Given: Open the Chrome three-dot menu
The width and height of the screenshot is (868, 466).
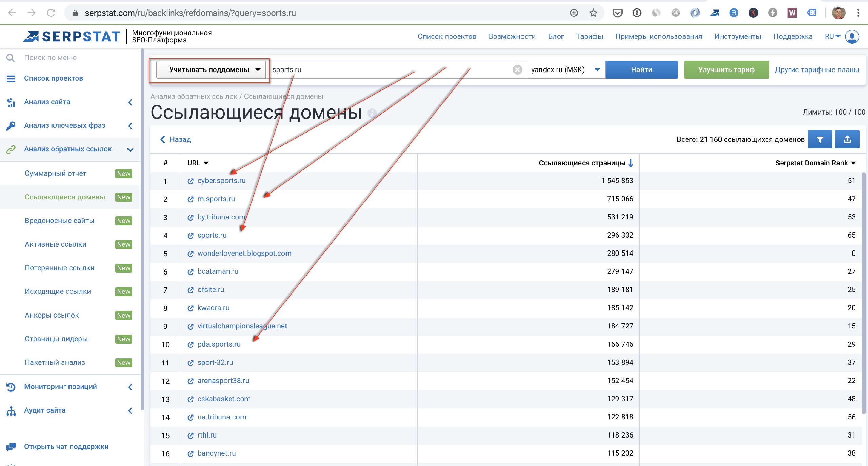Looking at the screenshot, I should click(x=858, y=13).
